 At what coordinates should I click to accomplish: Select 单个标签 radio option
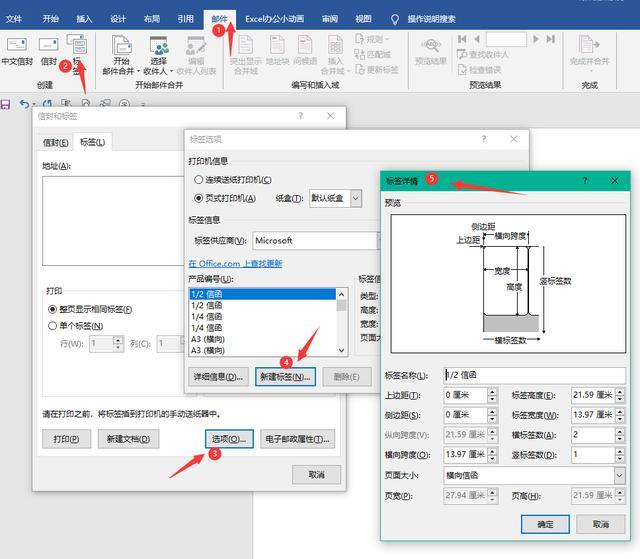tap(52, 326)
